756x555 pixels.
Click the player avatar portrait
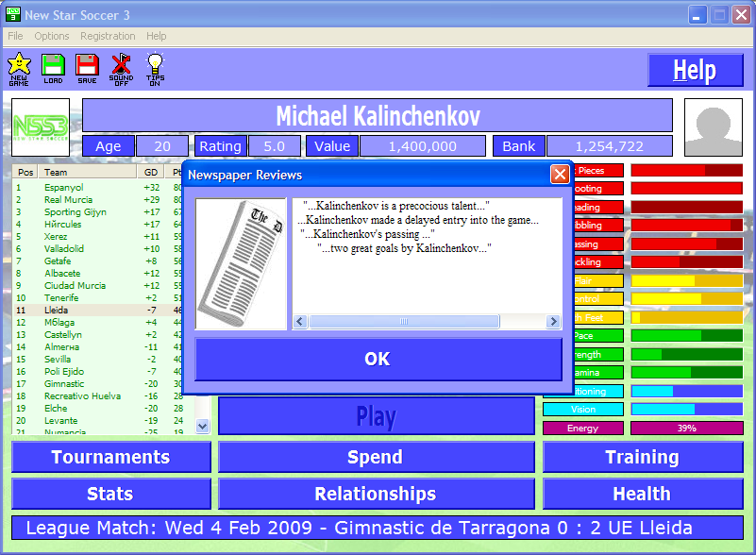[x=713, y=126]
